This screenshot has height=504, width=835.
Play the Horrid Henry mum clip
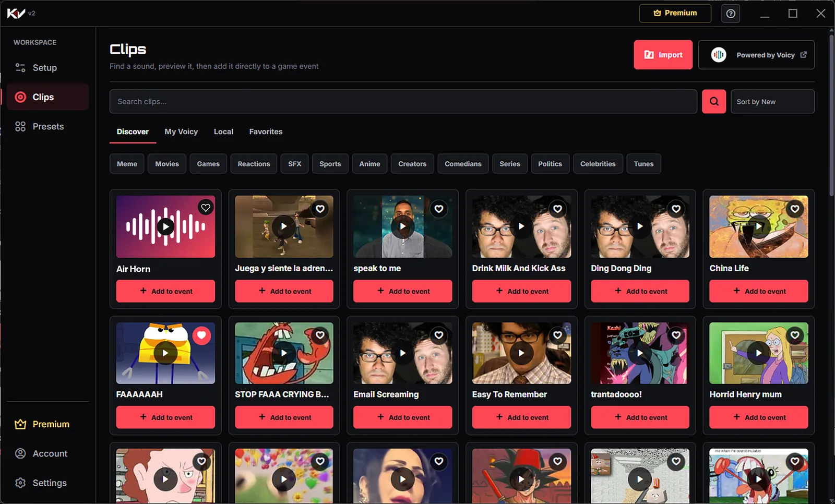(758, 353)
